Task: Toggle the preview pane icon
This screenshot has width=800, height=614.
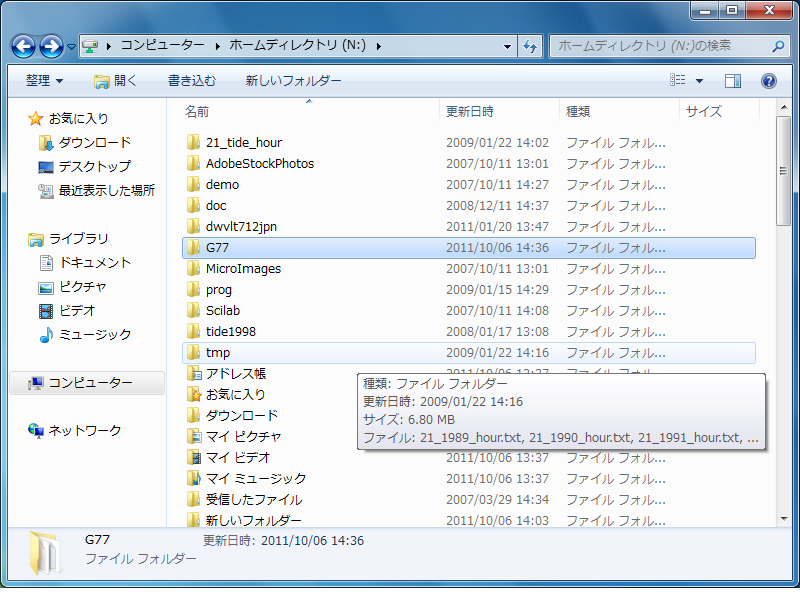Action: (x=733, y=81)
